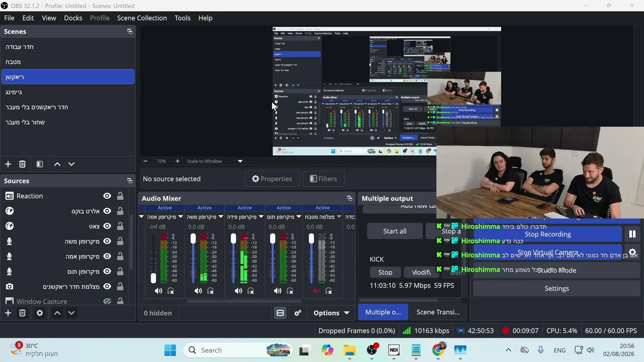Open the audio mixer Options dropdown
The width and height of the screenshot is (644, 362).
[x=332, y=313]
